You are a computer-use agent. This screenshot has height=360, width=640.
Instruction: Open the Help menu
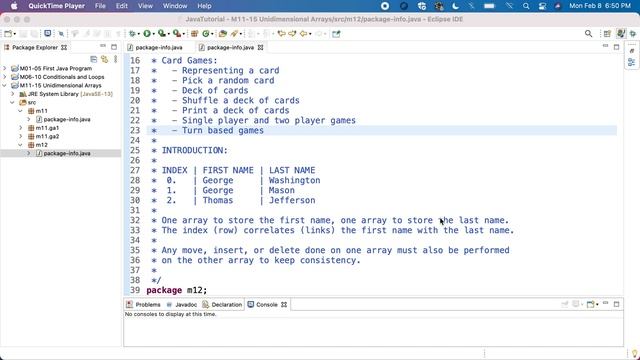[x=204, y=6]
